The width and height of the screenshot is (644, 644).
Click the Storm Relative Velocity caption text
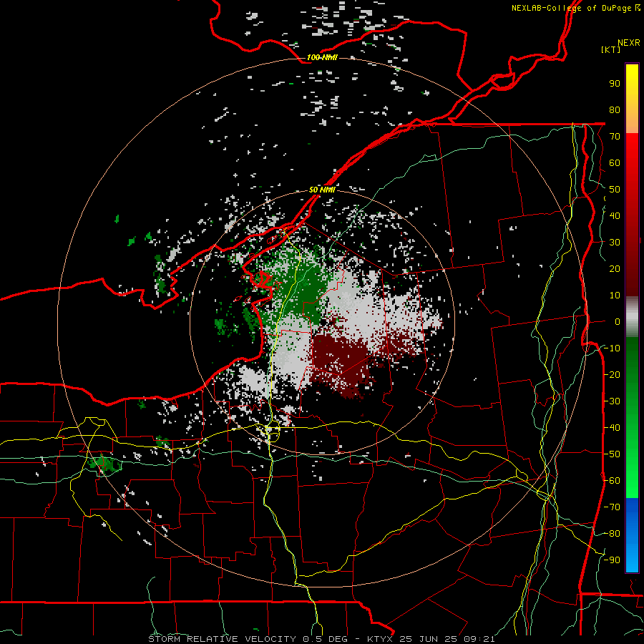click(321, 639)
